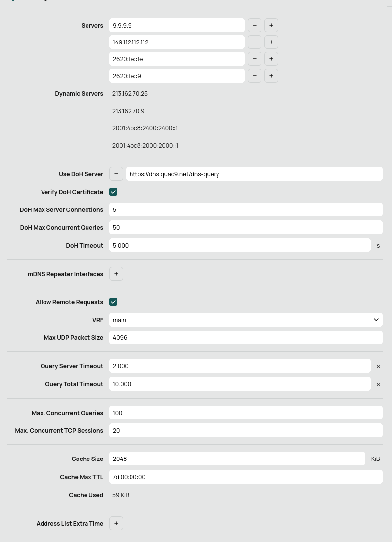
Task: Disable Allow Remote Requests
Action: tap(113, 302)
